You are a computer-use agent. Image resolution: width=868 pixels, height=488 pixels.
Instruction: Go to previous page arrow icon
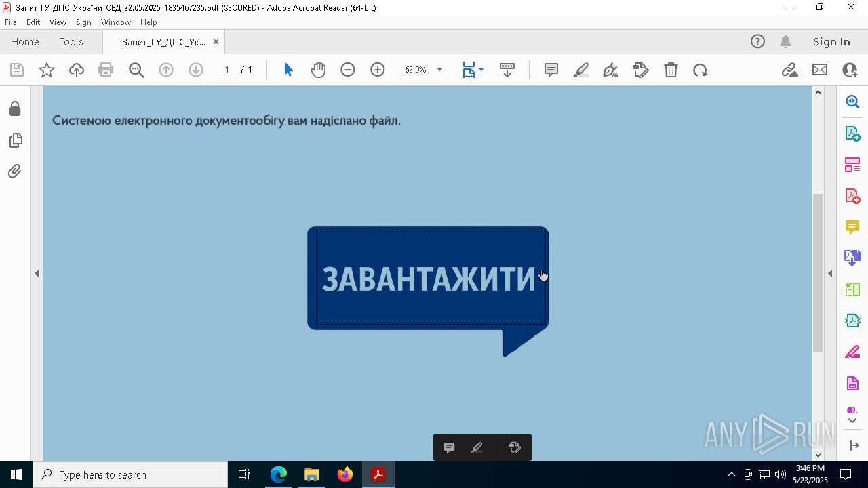(x=166, y=70)
